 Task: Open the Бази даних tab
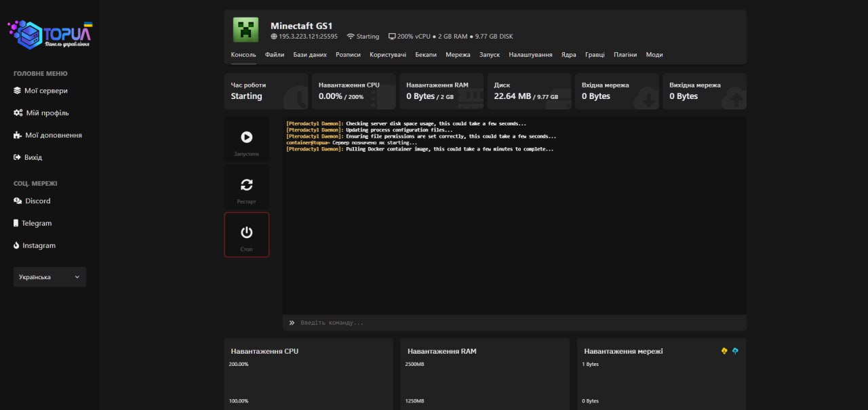(x=310, y=55)
